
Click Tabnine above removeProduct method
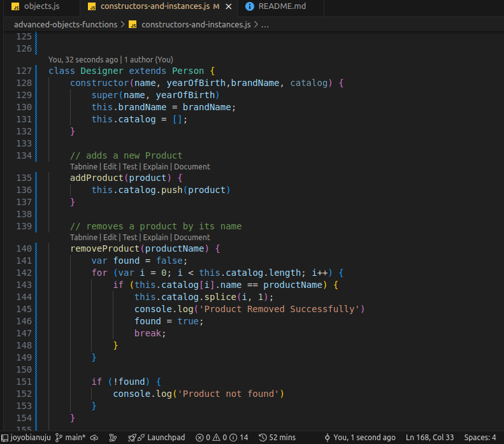[83, 238]
